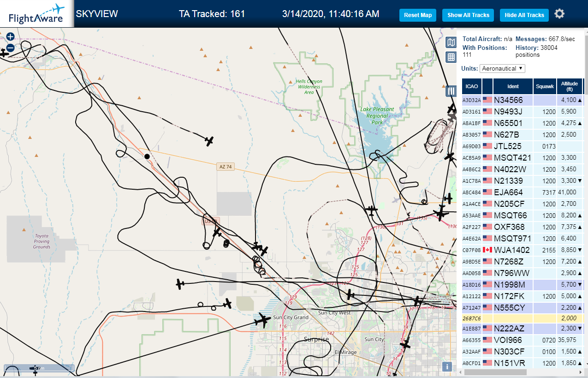Select aircraft N172FK row

pyautogui.click(x=523, y=296)
